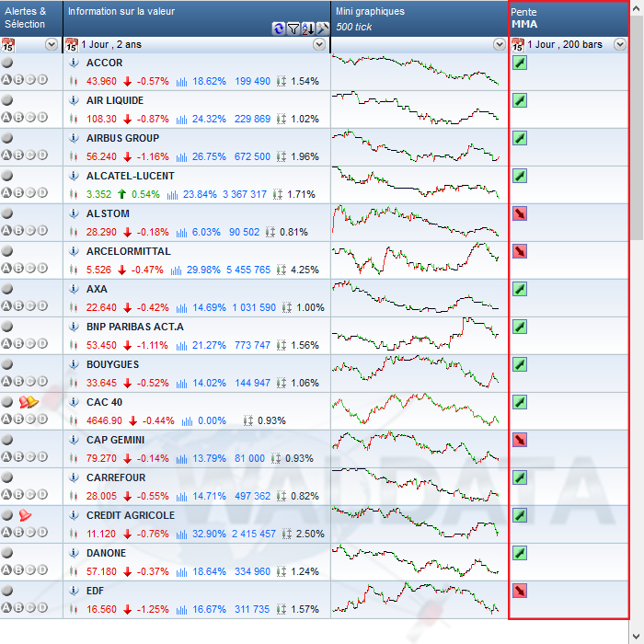Click Information sur la valeur header

[x=197, y=18]
